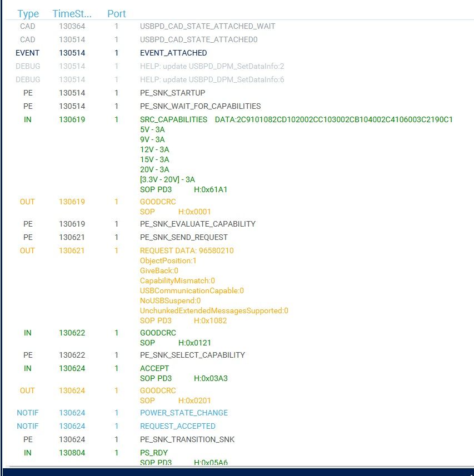Viewport: 474px width, 476px height.
Task: Click the H:0x1082 header value
Action: (x=210, y=321)
